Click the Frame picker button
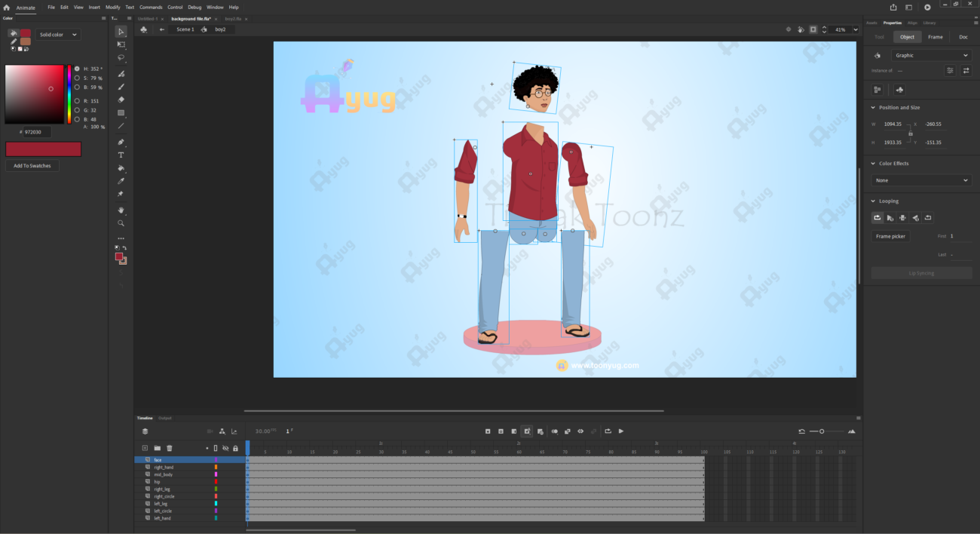 (x=890, y=236)
